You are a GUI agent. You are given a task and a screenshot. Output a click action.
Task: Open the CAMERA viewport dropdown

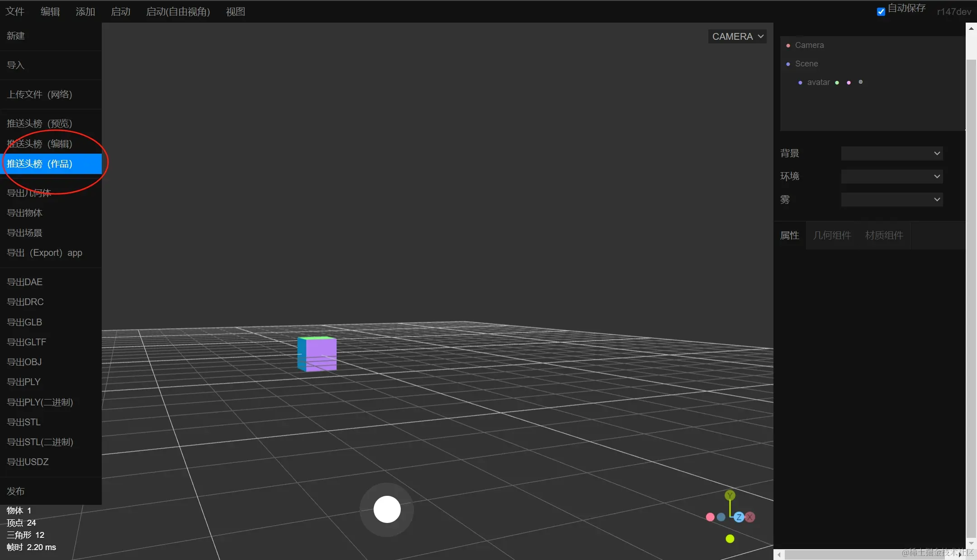tap(737, 37)
